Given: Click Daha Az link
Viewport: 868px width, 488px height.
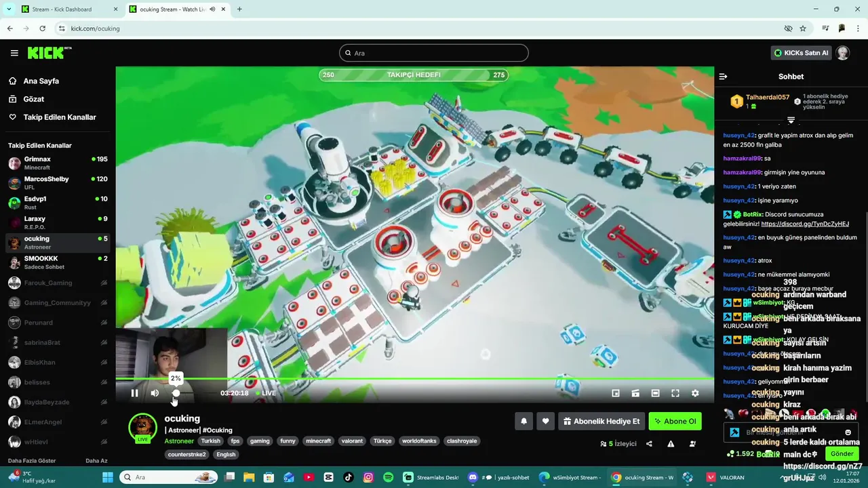Looking at the screenshot, I should 96,461.
